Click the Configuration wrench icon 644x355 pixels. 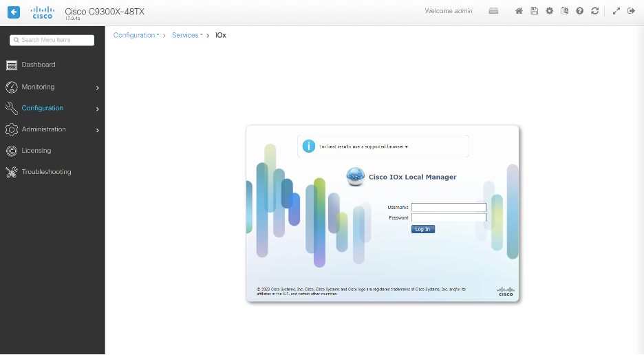[12, 108]
